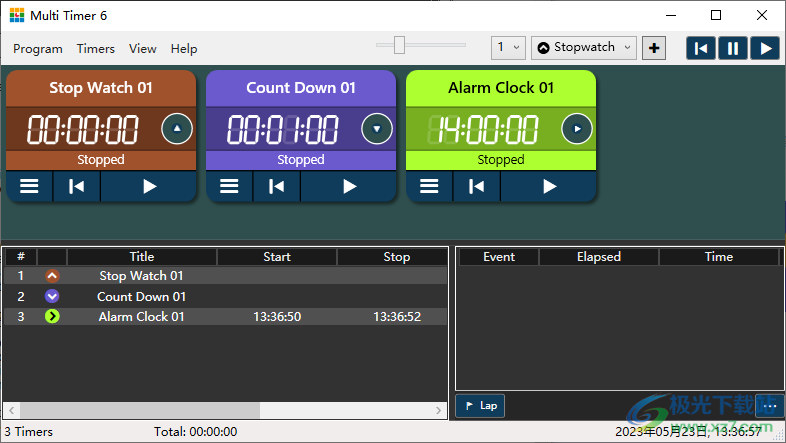Expand the timer count dropdown showing 1
The image size is (786, 443).
508,48
